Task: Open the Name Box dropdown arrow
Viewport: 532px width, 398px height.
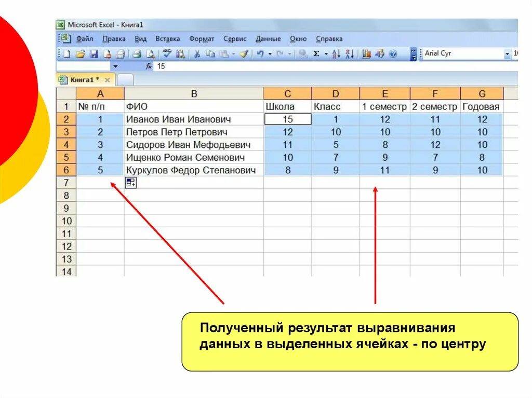Action: (x=116, y=66)
